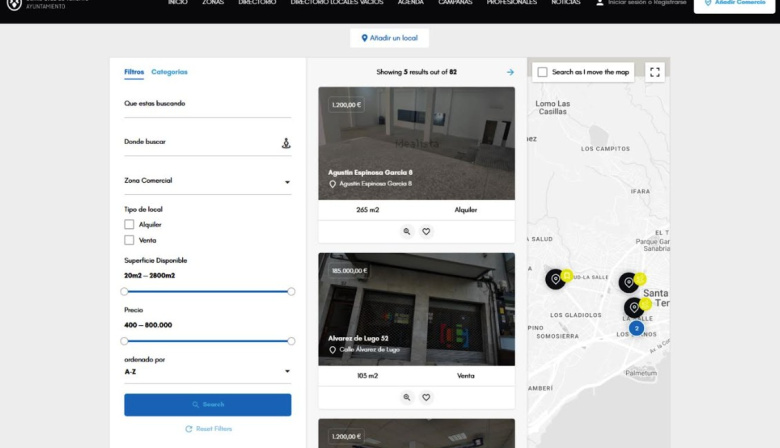
Task: Click the blue cluster marker labeled 2
Action: pyautogui.click(x=636, y=328)
